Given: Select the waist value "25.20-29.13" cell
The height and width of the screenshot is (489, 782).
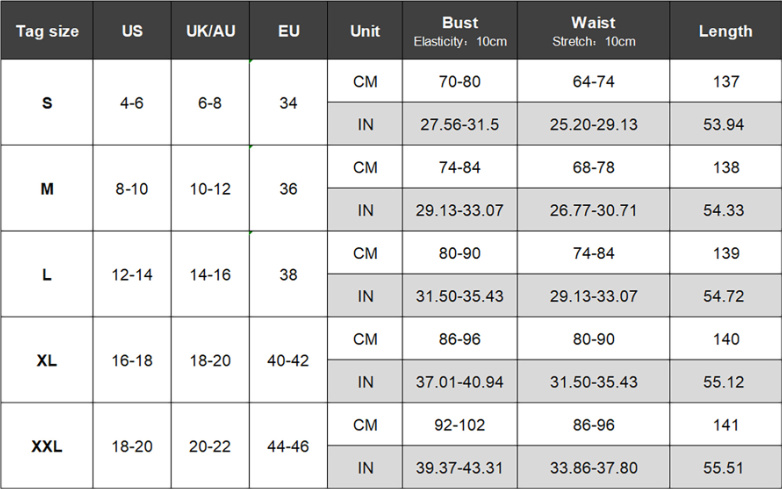Looking at the screenshot, I should 593,124.
